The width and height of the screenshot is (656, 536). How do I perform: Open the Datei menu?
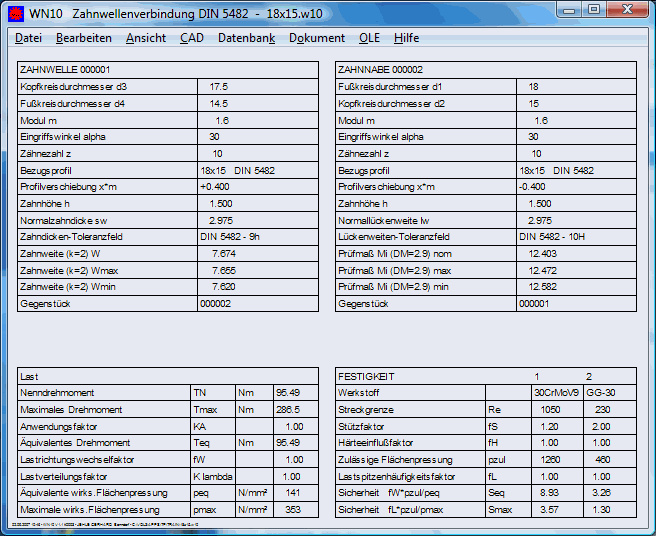pyautogui.click(x=28, y=38)
